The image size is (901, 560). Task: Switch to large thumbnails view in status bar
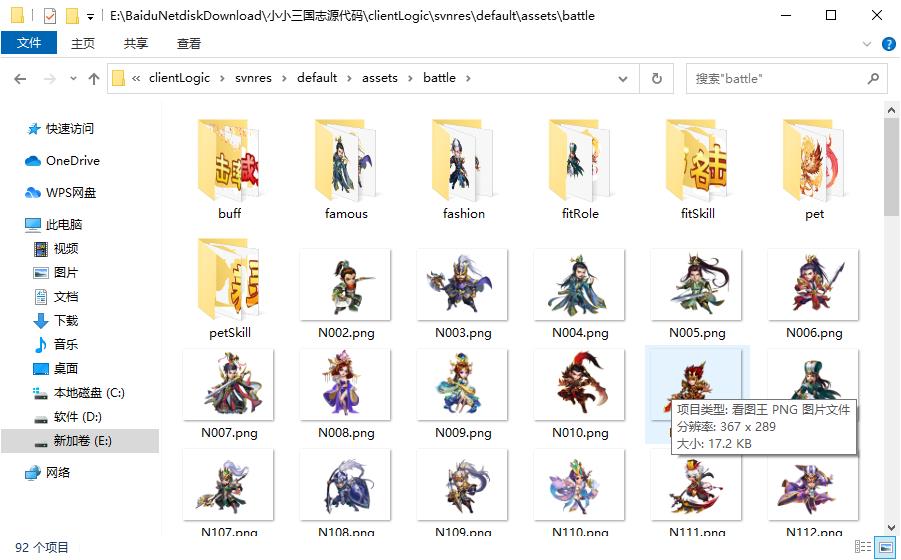(x=885, y=547)
